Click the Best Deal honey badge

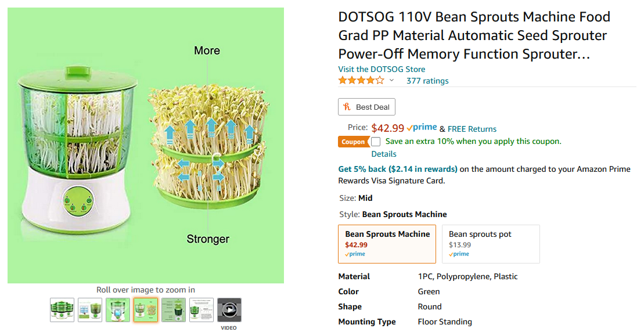pos(366,107)
